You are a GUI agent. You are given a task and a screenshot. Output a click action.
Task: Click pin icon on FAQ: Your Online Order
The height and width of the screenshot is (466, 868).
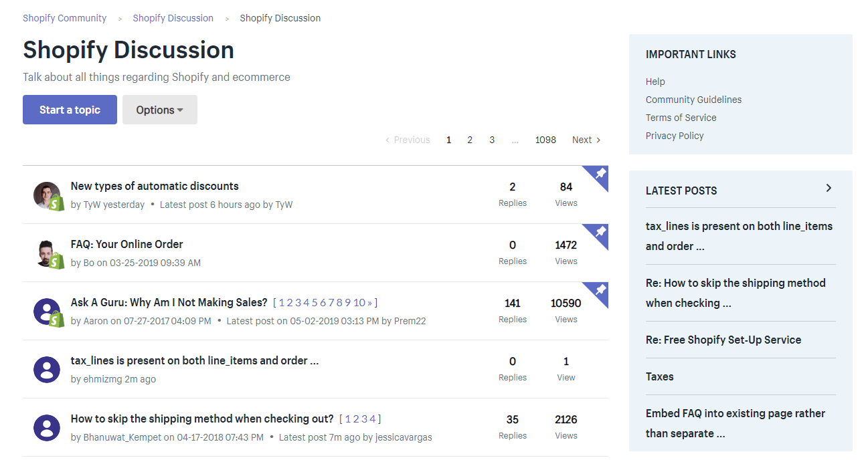600,232
